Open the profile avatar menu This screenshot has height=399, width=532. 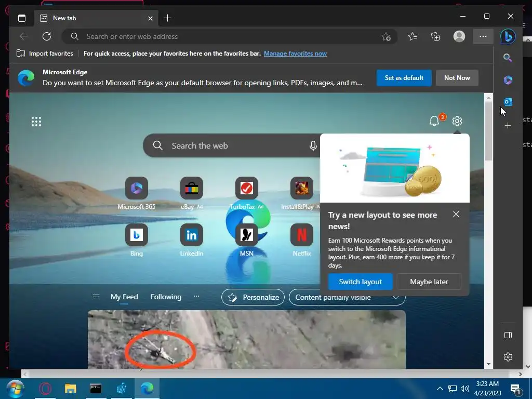[x=459, y=36]
